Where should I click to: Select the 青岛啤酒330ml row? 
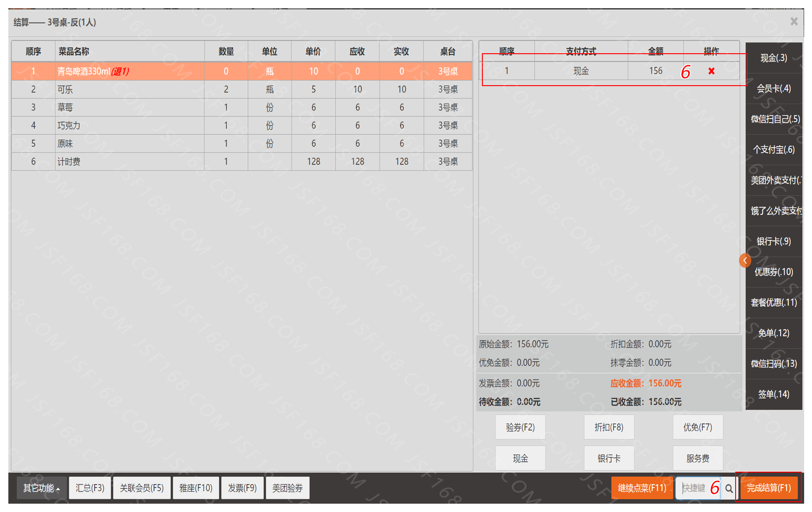(x=242, y=71)
